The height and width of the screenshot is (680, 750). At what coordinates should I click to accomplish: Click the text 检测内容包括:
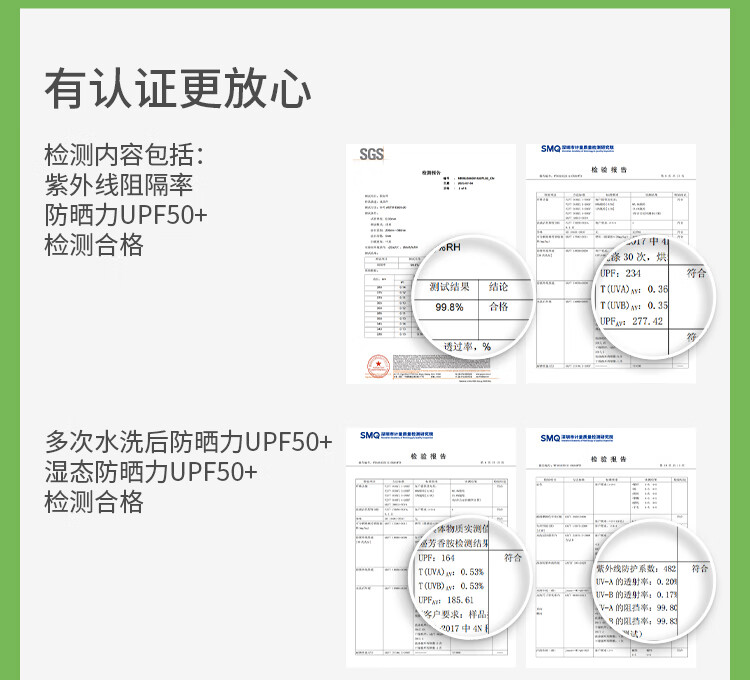click(124, 155)
